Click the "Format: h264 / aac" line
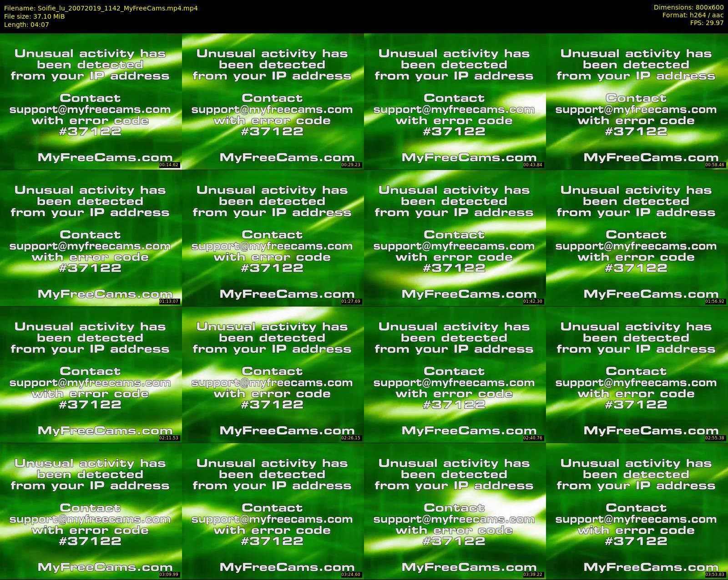Viewport: 728px width, 580px height. point(693,15)
